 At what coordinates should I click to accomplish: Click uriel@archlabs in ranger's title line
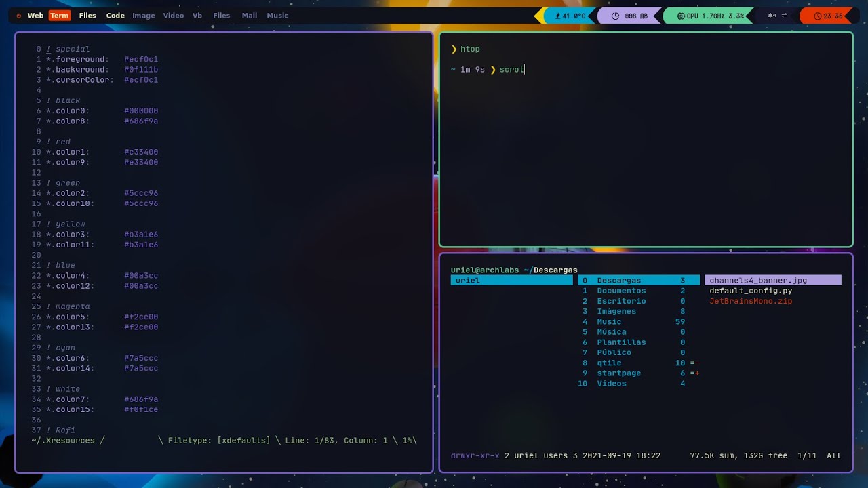485,270
